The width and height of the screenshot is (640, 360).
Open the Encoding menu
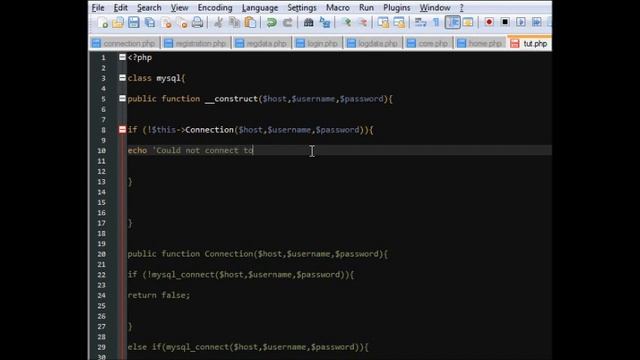[215, 8]
